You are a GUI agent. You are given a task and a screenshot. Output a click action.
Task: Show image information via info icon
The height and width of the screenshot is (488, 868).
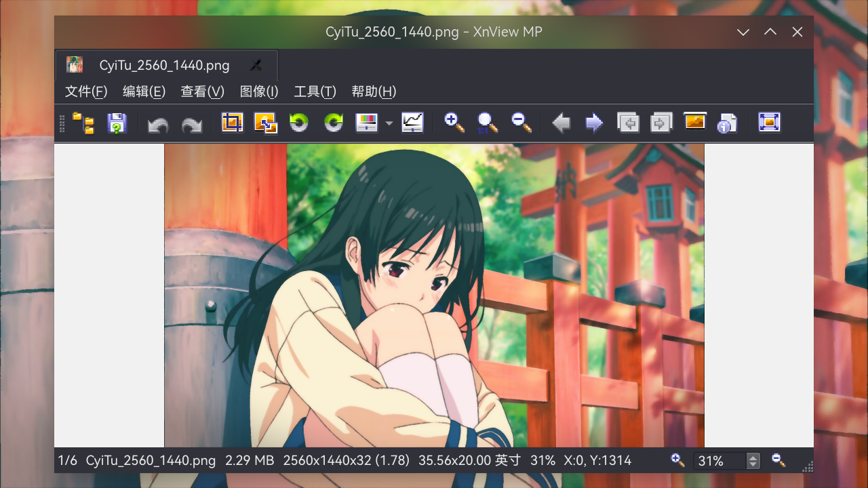(726, 123)
